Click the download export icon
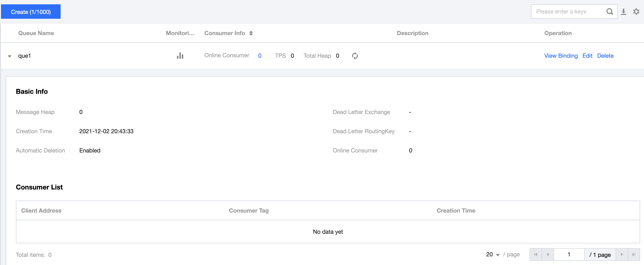 click(x=624, y=12)
